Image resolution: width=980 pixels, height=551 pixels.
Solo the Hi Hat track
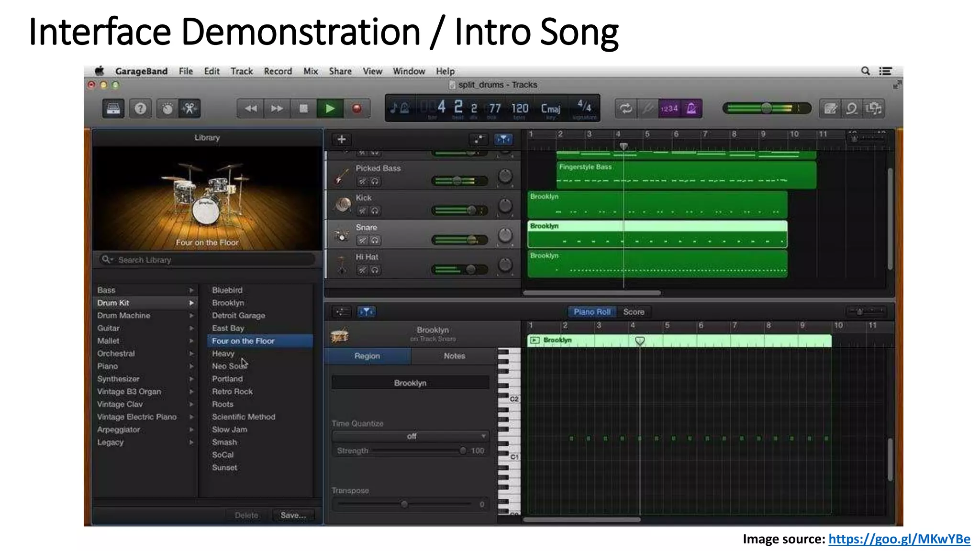(x=375, y=270)
